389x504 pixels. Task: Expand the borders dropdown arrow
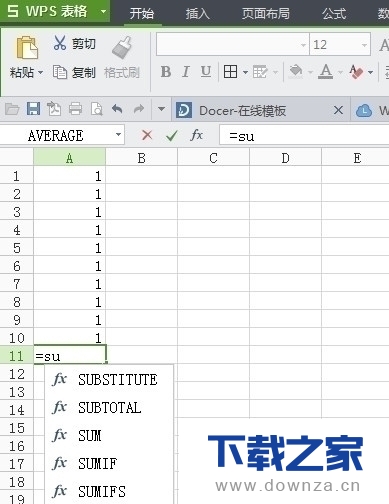245,72
